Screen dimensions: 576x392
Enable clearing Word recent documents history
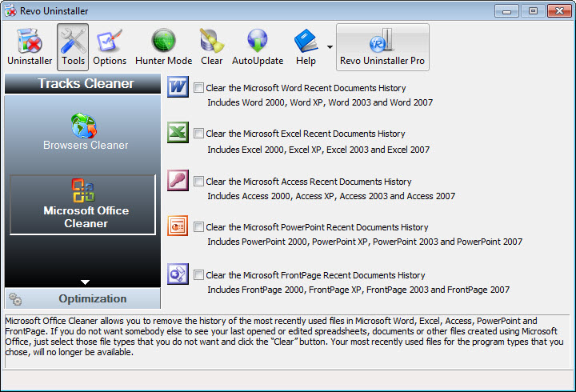pyautogui.click(x=199, y=88)
